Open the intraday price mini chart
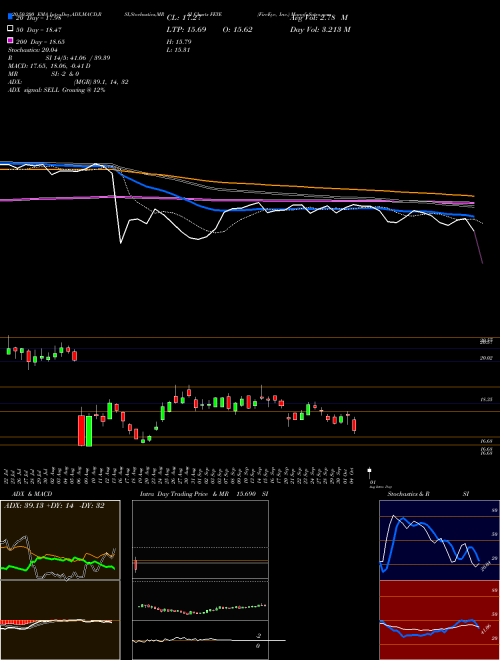The height and width of the screenshot is (660, 500). point(200,540)
